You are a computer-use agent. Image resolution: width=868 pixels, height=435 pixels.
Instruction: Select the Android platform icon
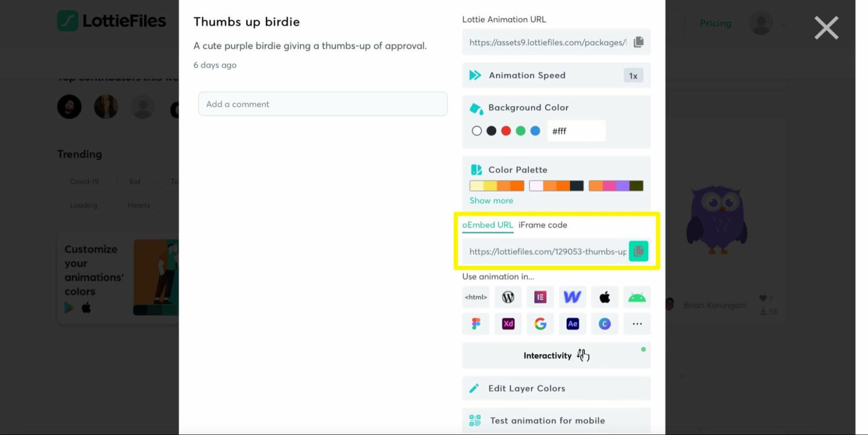[636, 297]
